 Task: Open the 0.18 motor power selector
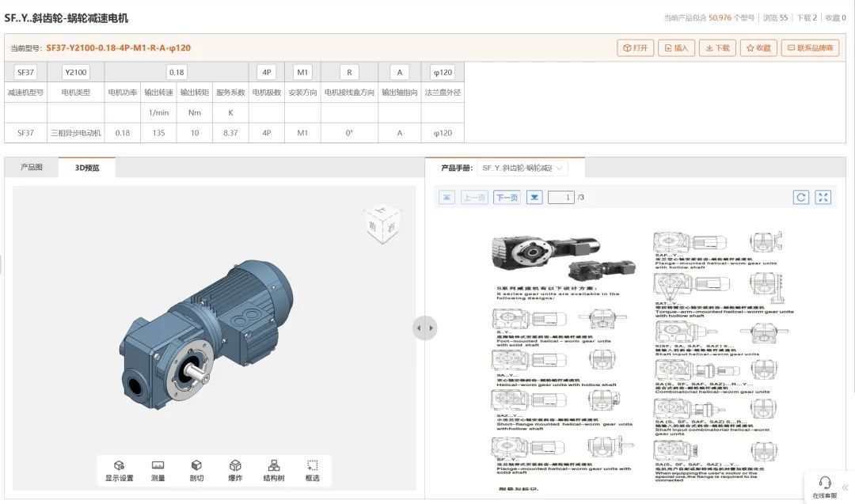(177, 72)
